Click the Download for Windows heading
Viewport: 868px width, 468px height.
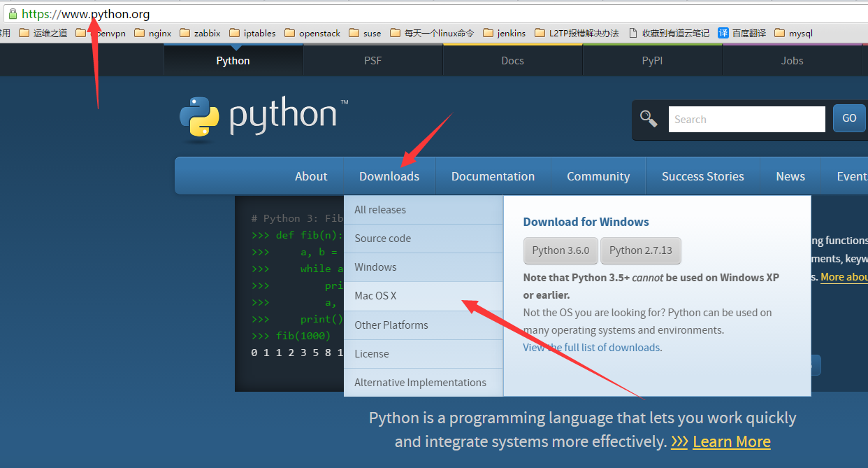coord(586,222)
